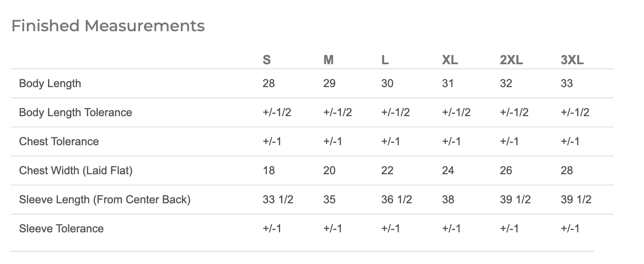The width and height of the screenshot is (644, 264).
Task: Click Sleeve Length (From Center Back) label
Action: [x=104, y=200]
